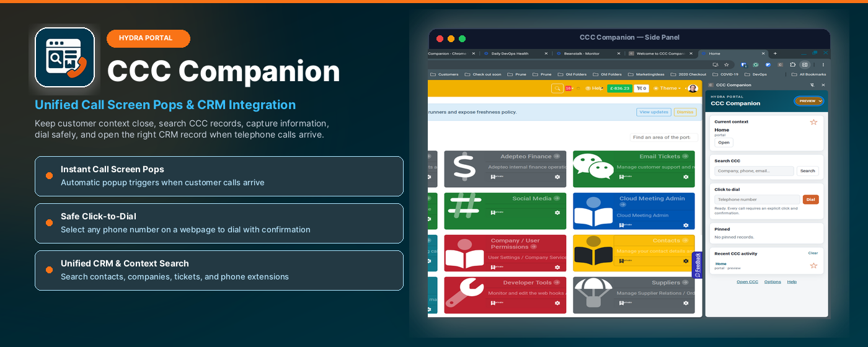
Task: Click the green £-836.23 balance badge
Action: (619, 89)
